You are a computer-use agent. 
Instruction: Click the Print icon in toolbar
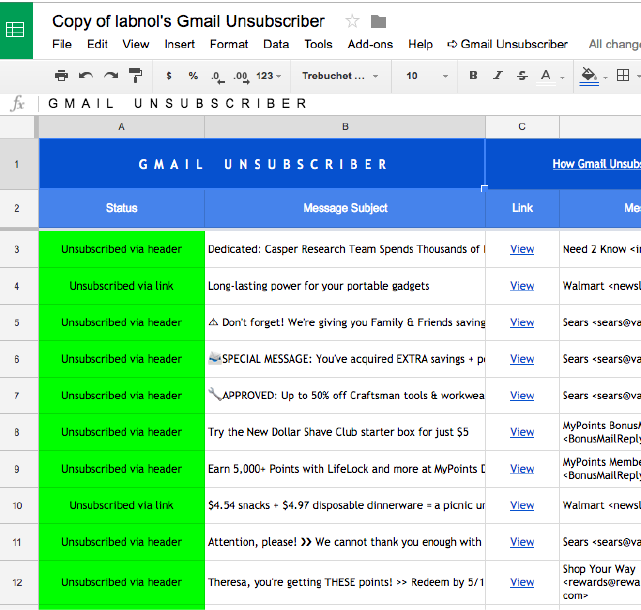point(61,76)
